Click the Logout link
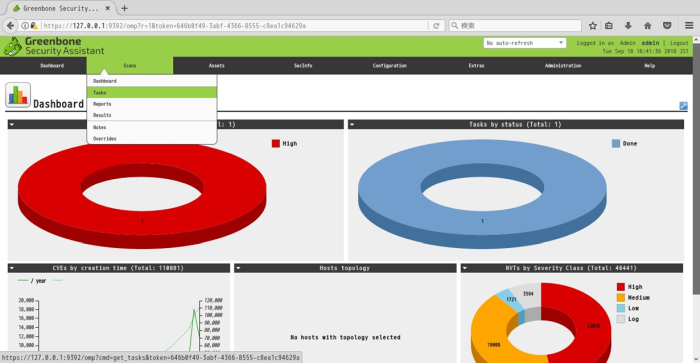This screenshot has width=700, height=363. click(679, 43)
